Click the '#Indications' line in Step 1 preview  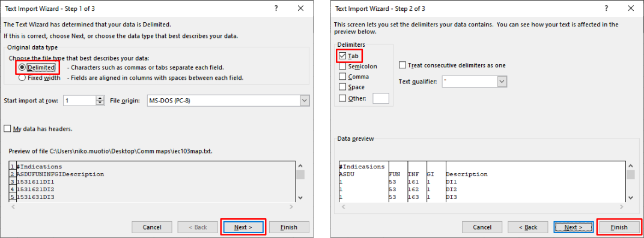click(40, 167)
